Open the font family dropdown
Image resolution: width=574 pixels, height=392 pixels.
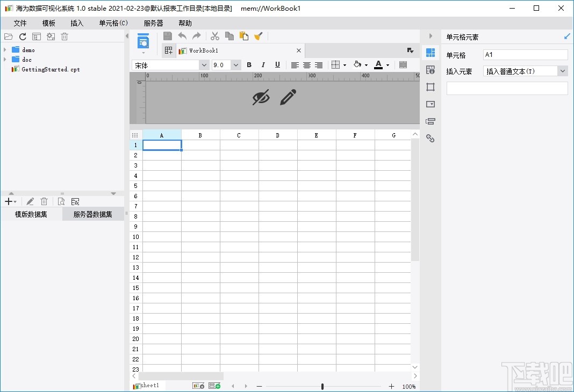coord(204,65)
